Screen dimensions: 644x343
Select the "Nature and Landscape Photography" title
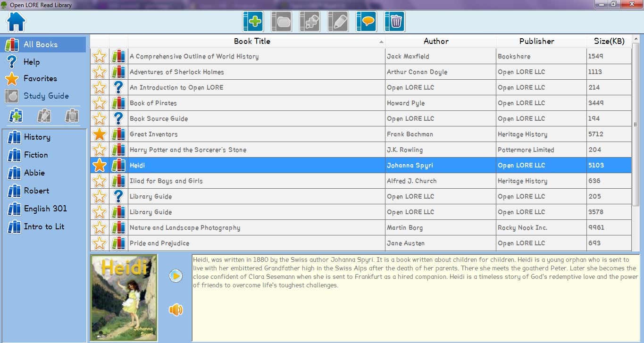[185, 227]
